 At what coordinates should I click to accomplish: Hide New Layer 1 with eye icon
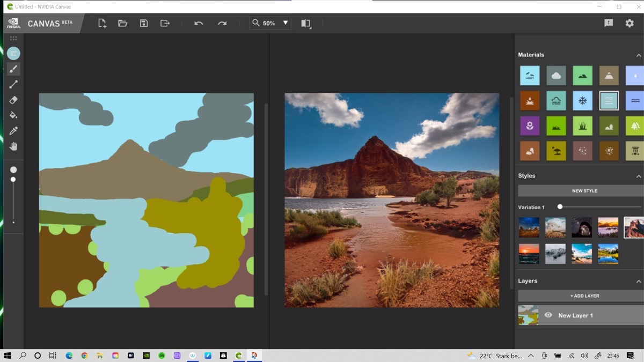coord(548,315)
